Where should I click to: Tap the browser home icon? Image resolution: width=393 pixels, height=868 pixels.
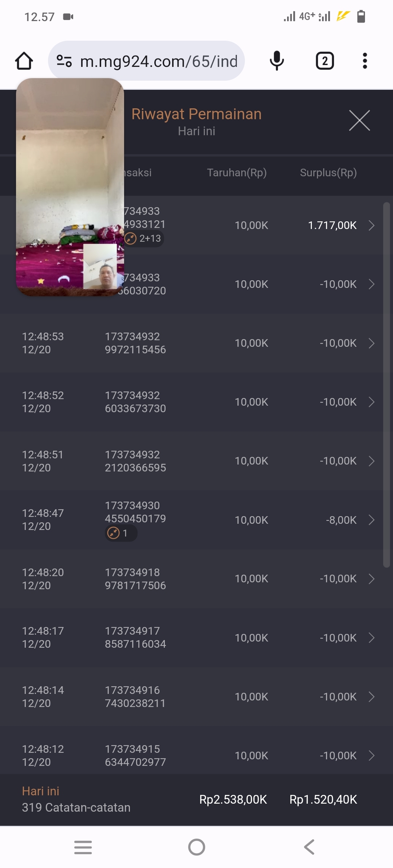pyautogui.click(x=24, y=61)
